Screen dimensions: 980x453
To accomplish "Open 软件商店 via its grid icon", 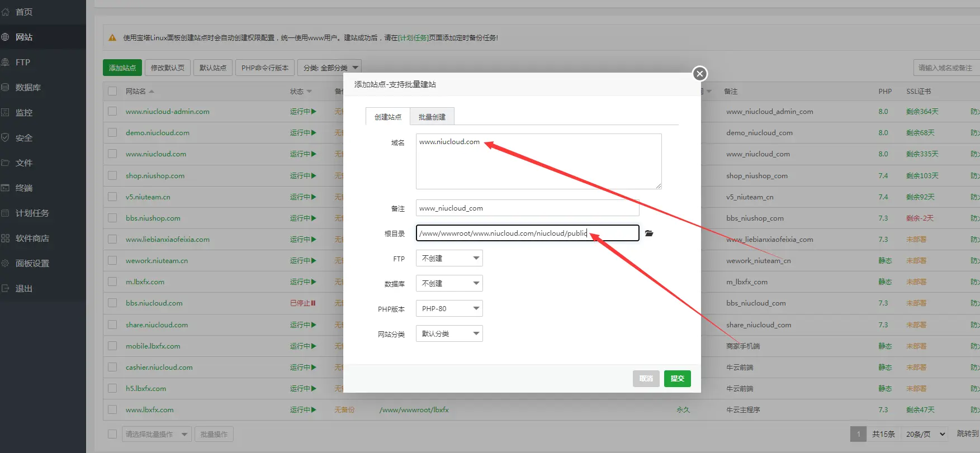I will [5, 238].
